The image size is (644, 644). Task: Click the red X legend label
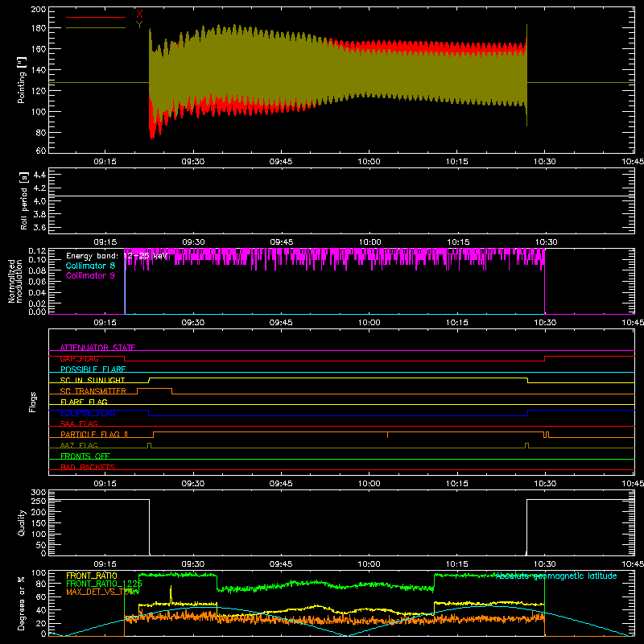tap(139, 14)
